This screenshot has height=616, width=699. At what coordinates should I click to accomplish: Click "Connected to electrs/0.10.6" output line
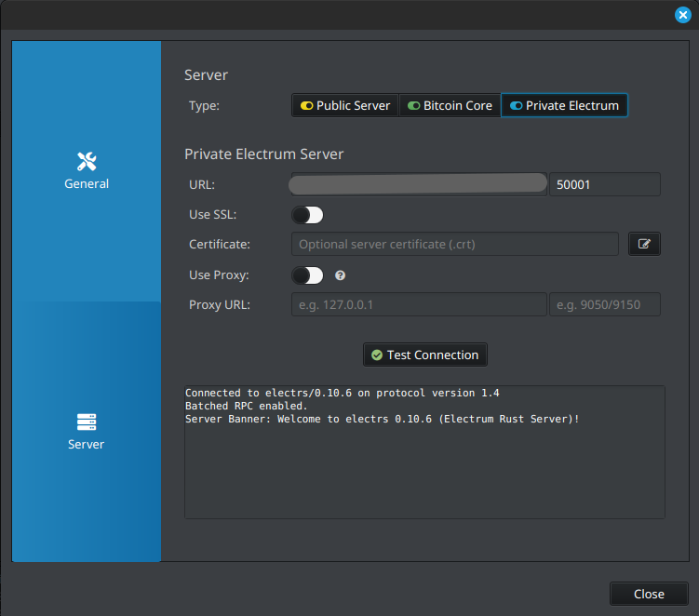[x=342, y=393]
